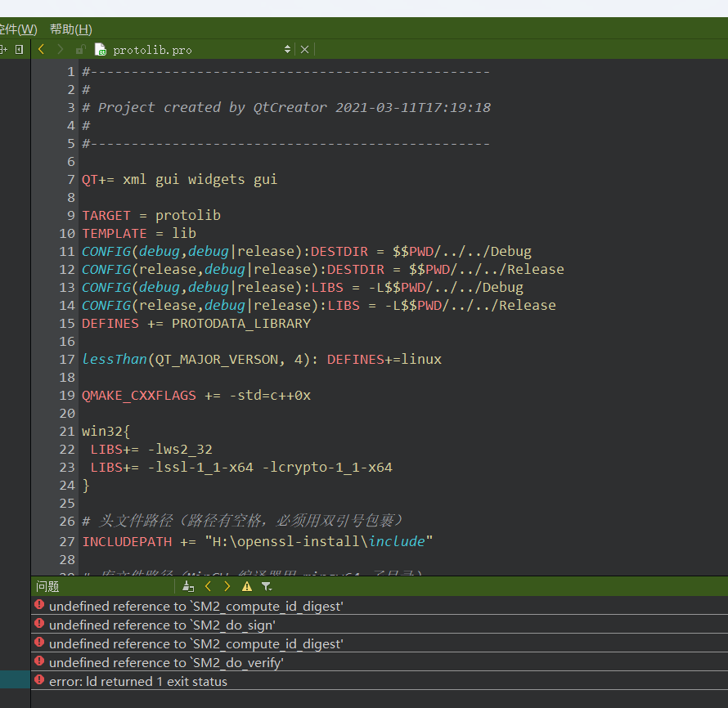
Task: Click the split-with-plus icon in the sidebar toolbar
Action: tap(4, 49)
